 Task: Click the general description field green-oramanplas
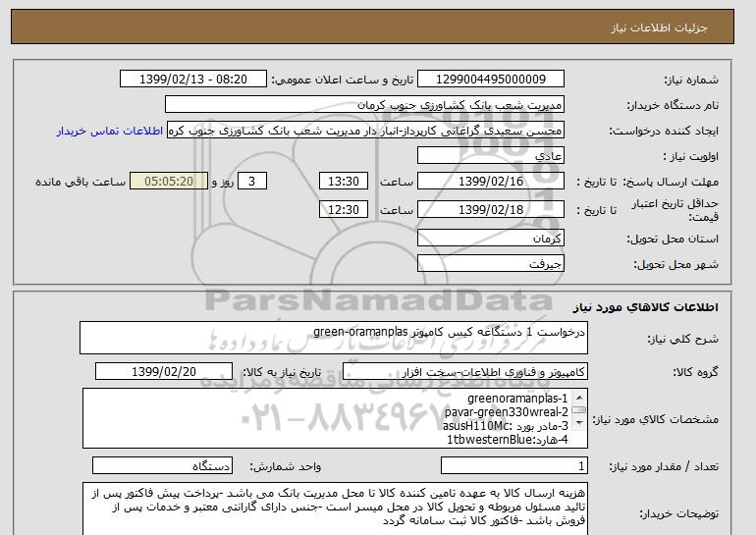pyautogui.click(x=334, y=338)
